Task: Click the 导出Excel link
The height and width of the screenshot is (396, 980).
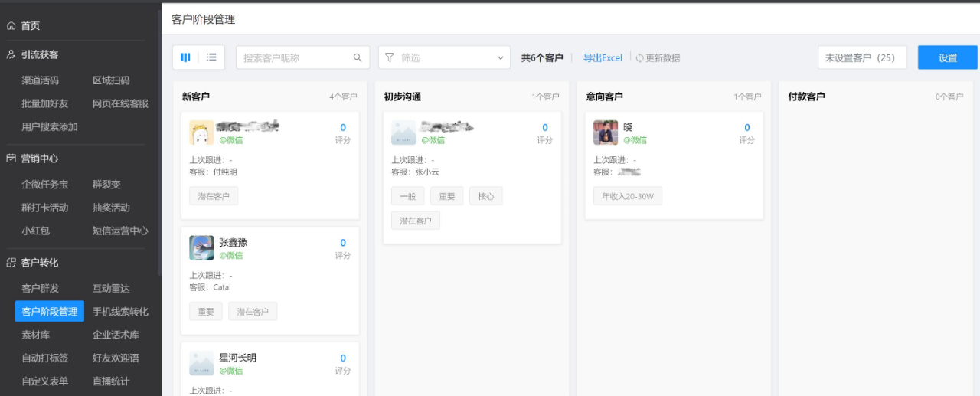Action: (603, 58)
